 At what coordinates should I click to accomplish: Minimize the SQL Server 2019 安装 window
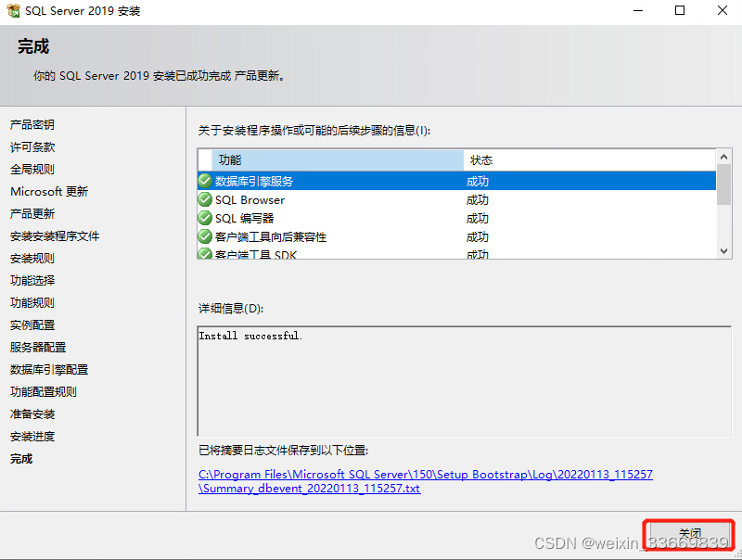638,10
